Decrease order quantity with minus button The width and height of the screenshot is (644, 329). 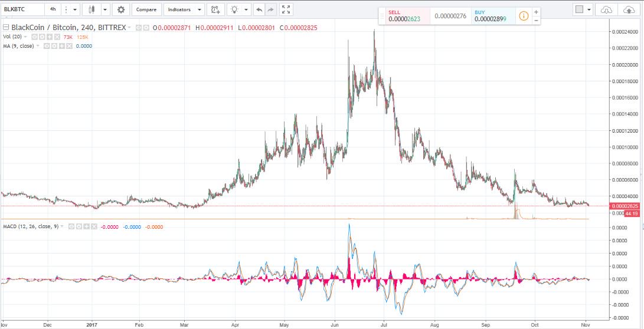pos(536,20)
